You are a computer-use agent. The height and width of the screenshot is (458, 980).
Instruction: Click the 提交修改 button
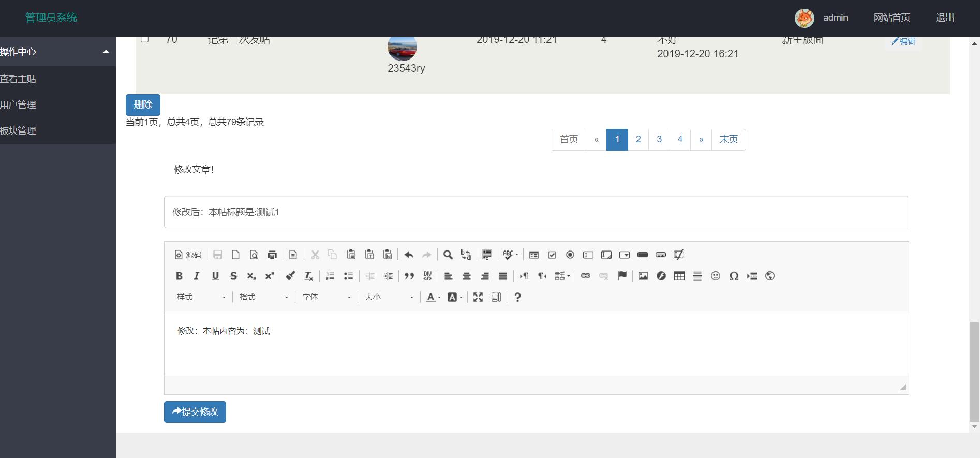coord(195,412)
